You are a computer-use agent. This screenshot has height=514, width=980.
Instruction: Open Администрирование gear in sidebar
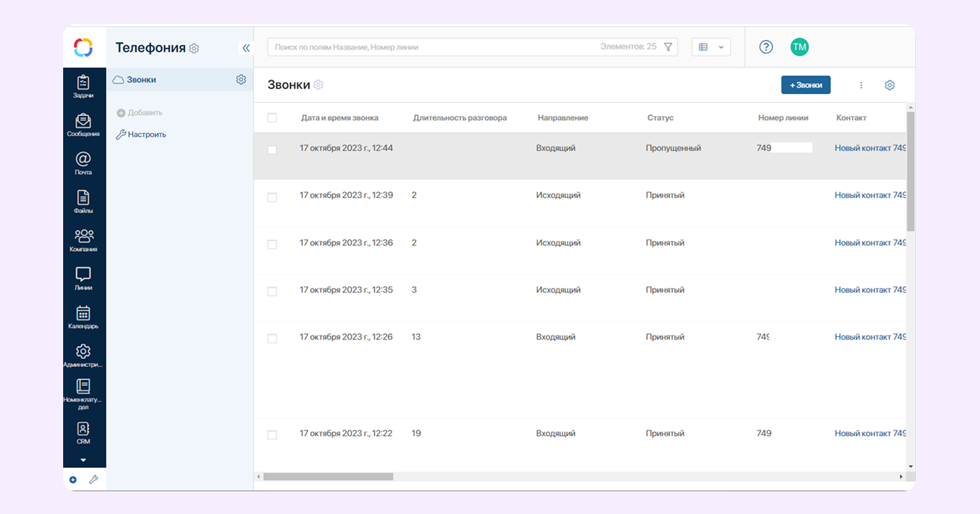(83, 356)
